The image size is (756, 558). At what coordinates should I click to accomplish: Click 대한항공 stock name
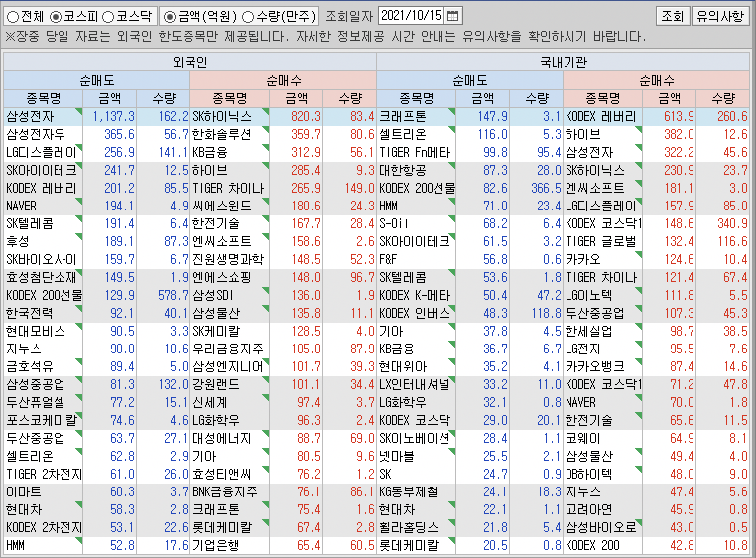tap(403, 170)
